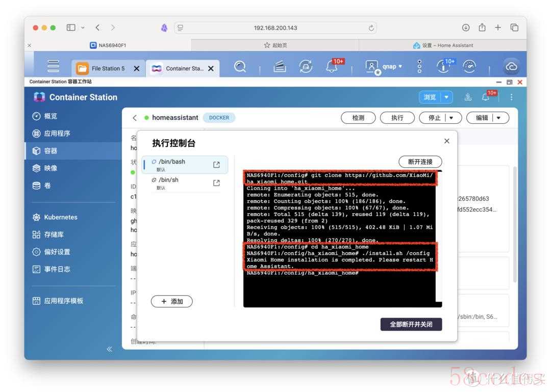Open the resource dashboard gauge icon
Screen dimensions: 551x392
tap(469, 66)
